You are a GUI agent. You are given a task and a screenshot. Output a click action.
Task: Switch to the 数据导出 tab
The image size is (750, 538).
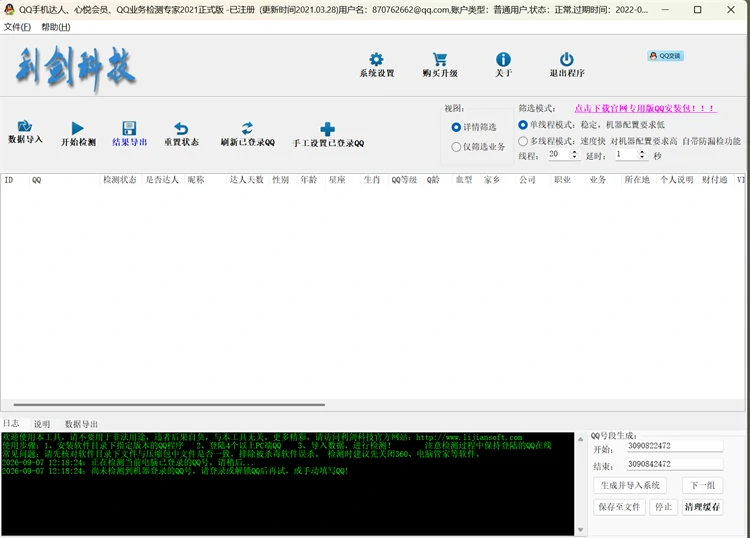81,424
